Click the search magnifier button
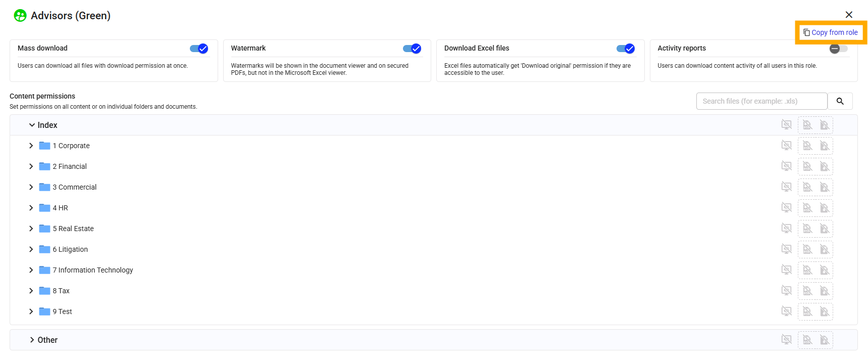The height and width of the screenshot is (358, 868). point(840,101)
